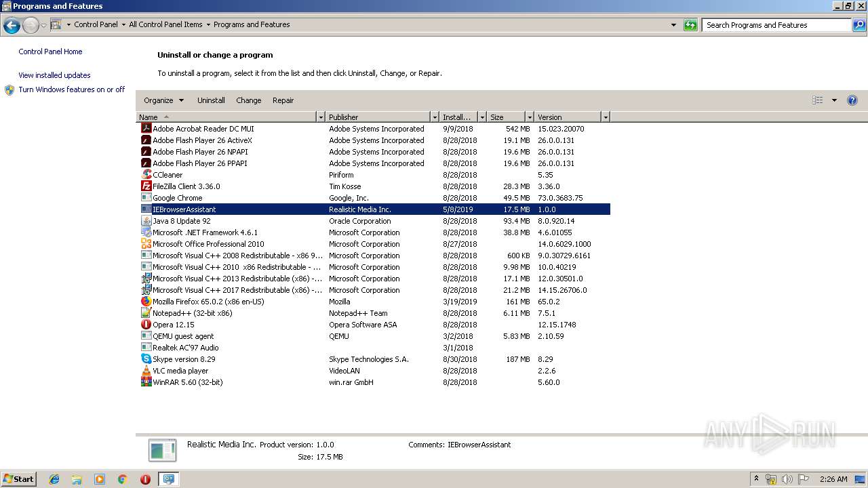Launch Opera from the taskbar
The height and width of the screenshot is (488, 868).
pos(145,479)
